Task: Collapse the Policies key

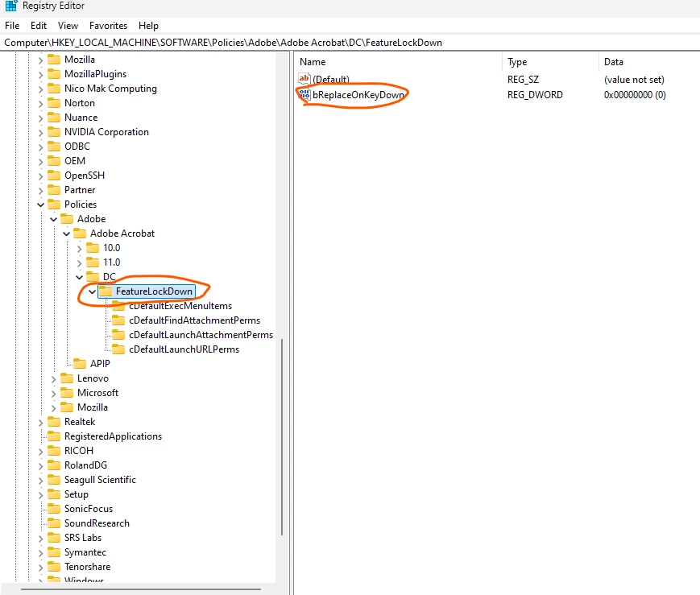Action: 40,205
